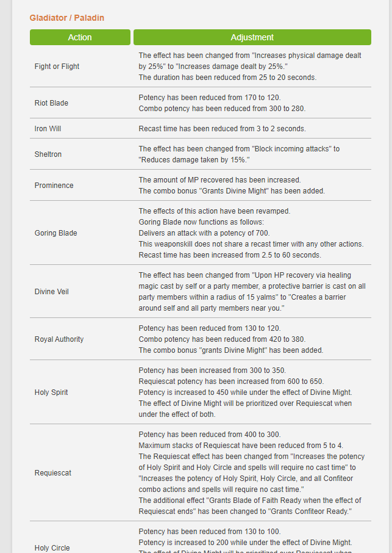
Task: Click the Sheltron action name
Action: [48, 154]
